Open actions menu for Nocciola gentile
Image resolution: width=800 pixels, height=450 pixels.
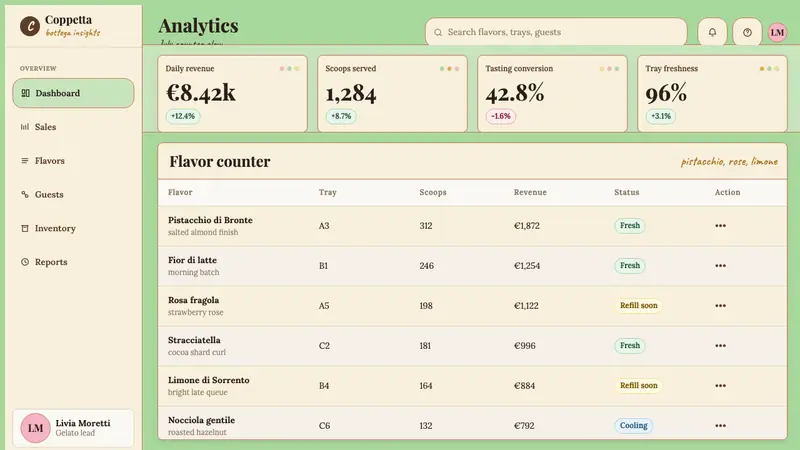pyautogui.click(x=720, y=426)
